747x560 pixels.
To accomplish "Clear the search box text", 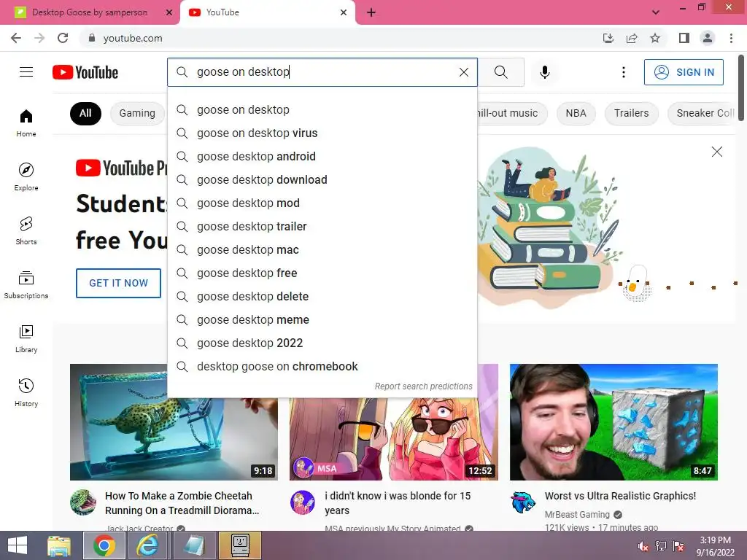I will pos(463,72).
